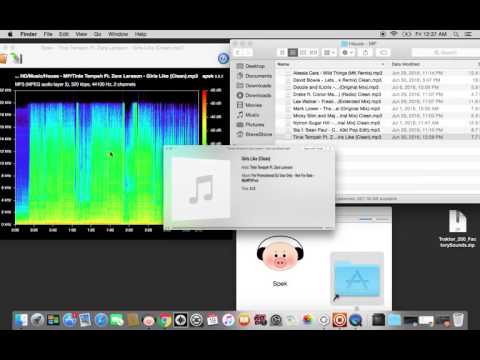Image resolution: width=480 pixels, height=360 pixels.
Task: Select Movies in Finder sidebar
Action: pyautogui.click(x=253, y=105)
